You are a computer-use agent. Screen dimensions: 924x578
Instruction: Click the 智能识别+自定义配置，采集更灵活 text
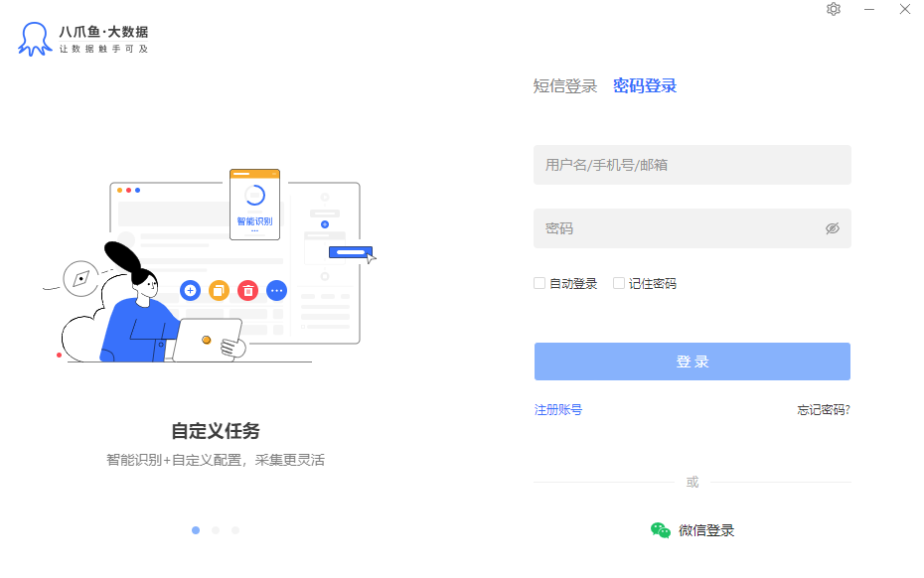tap(216, 460)
